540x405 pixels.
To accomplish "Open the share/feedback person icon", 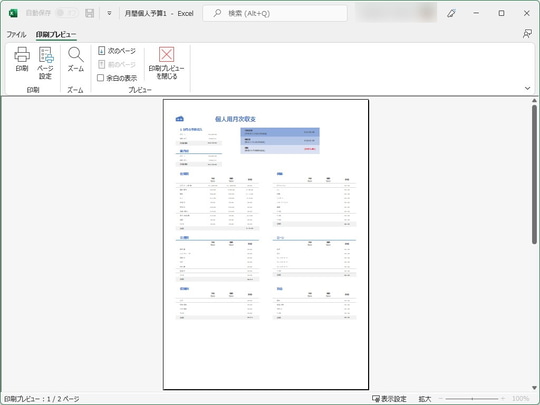I will pos(527,34).
